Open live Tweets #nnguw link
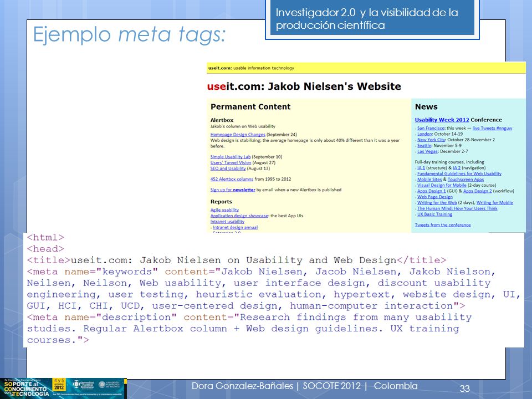 492,128
